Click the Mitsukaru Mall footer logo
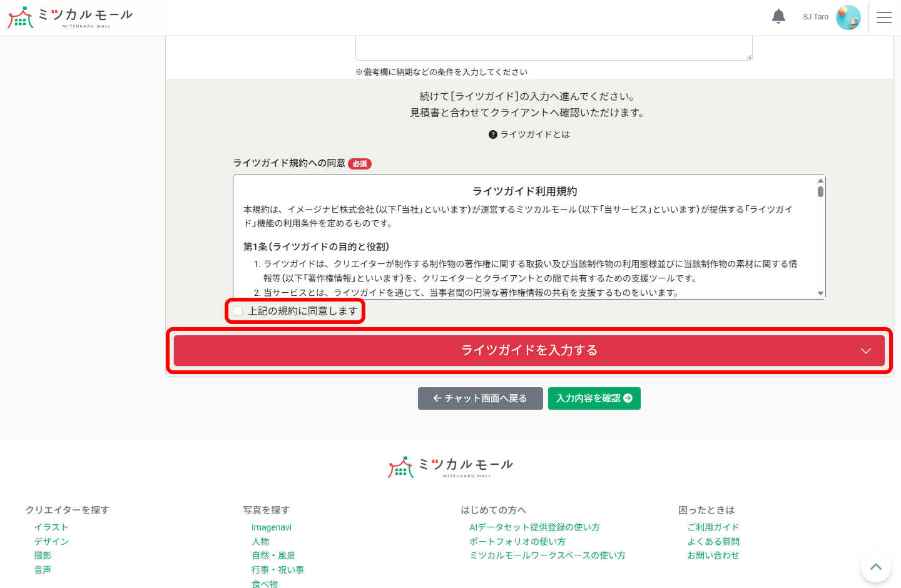901x588 pixels. pos(451,466)
